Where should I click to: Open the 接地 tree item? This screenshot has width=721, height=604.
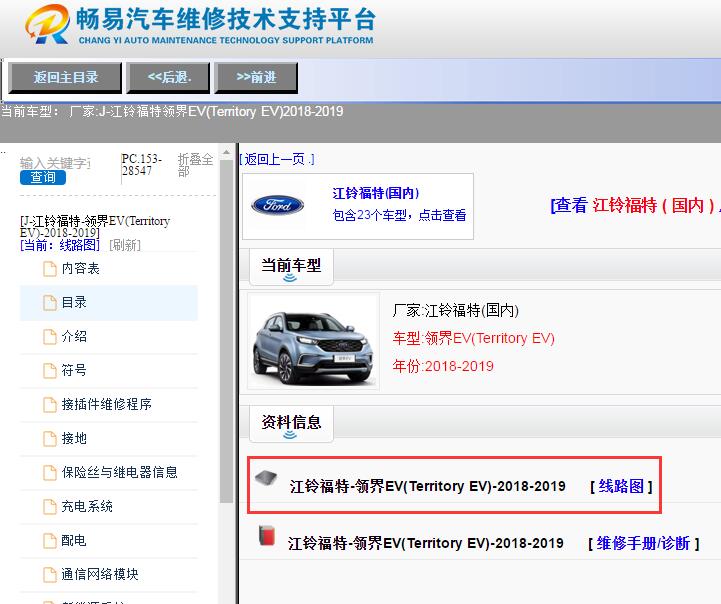pyautogui.click(x=74, y=438)
